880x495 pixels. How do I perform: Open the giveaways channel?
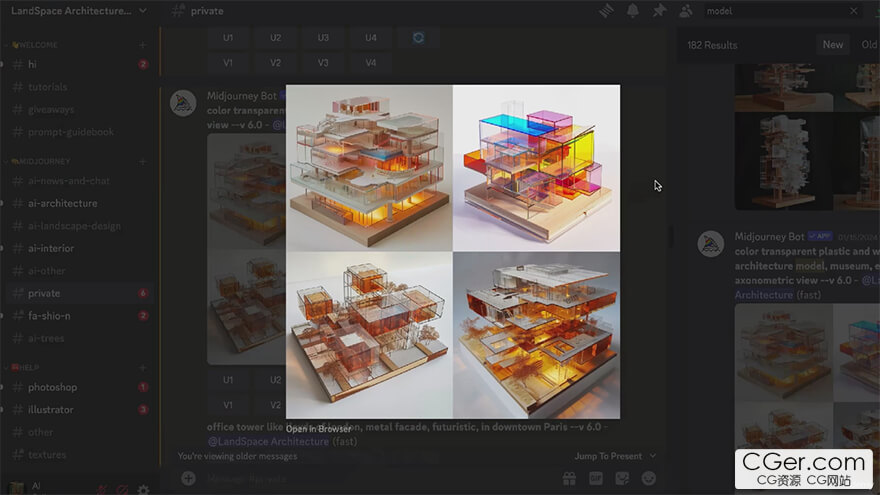click(80, 109)
